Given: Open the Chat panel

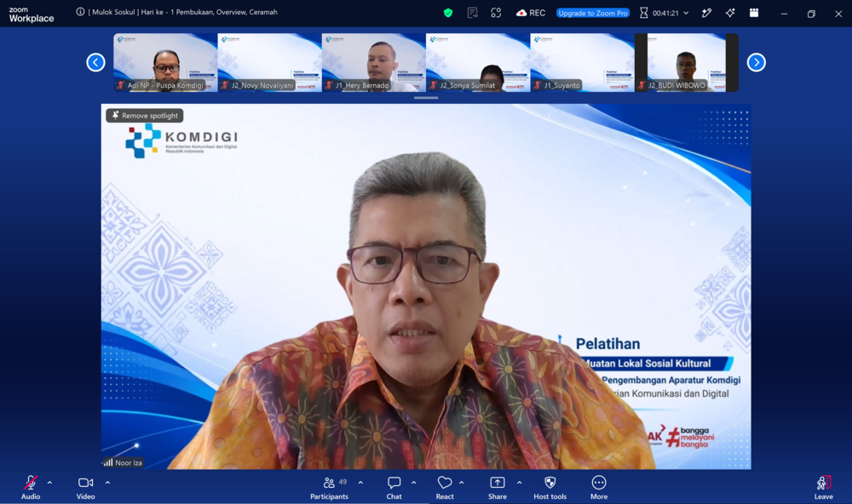Looking at the screenshot, I should [x=394, y=488].
